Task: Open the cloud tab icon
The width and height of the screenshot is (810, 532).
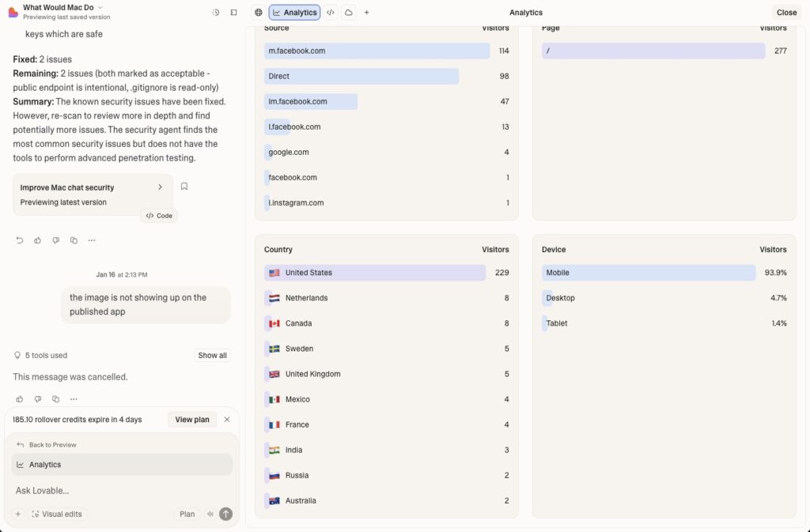Action: point(349,13)
